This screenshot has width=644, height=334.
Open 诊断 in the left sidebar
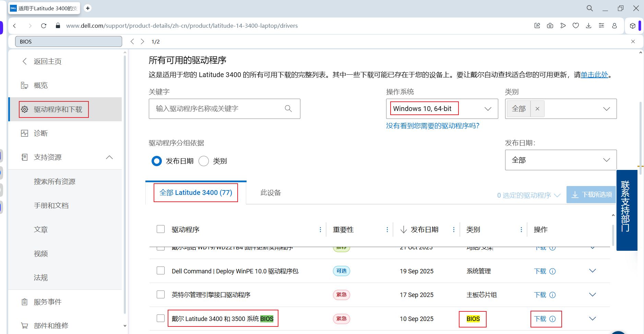pyautogui.click(x=41, y=133)
